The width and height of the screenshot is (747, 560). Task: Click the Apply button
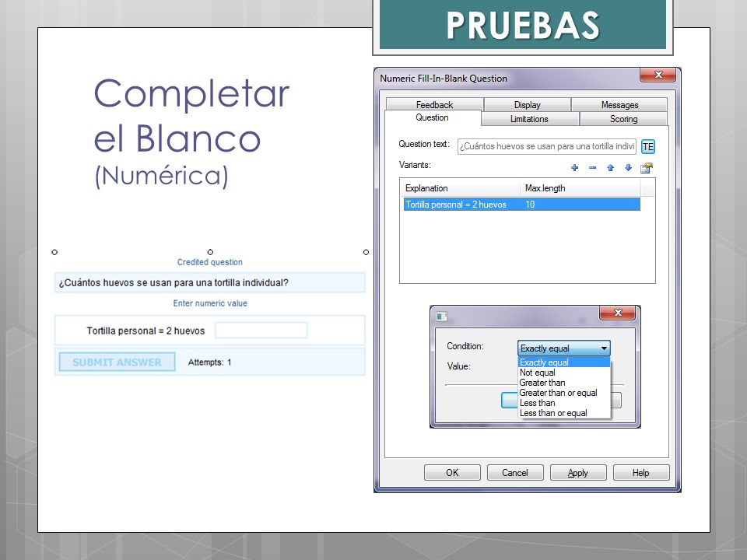[578, 472]
